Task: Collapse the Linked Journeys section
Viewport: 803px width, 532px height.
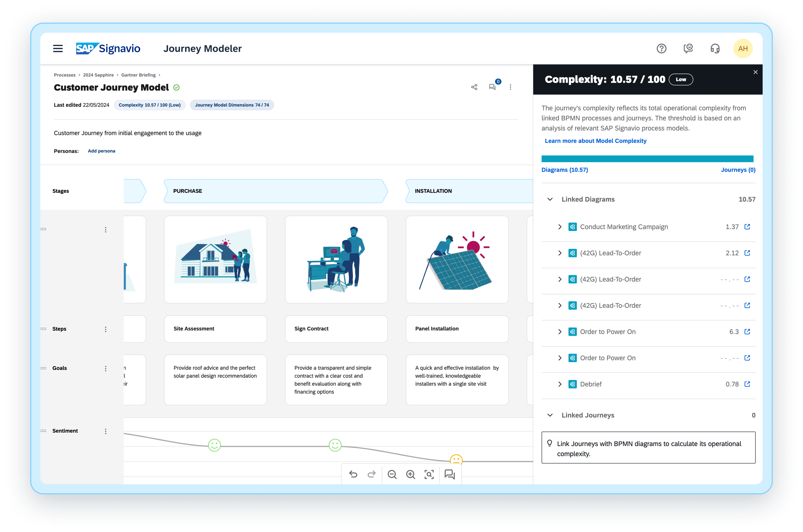Action: tap(550, 415)
